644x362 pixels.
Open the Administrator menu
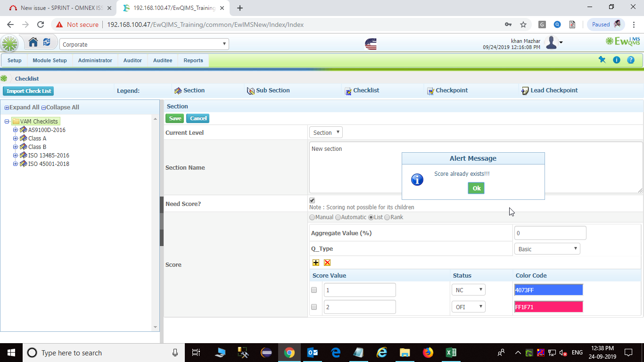point(95,60)
